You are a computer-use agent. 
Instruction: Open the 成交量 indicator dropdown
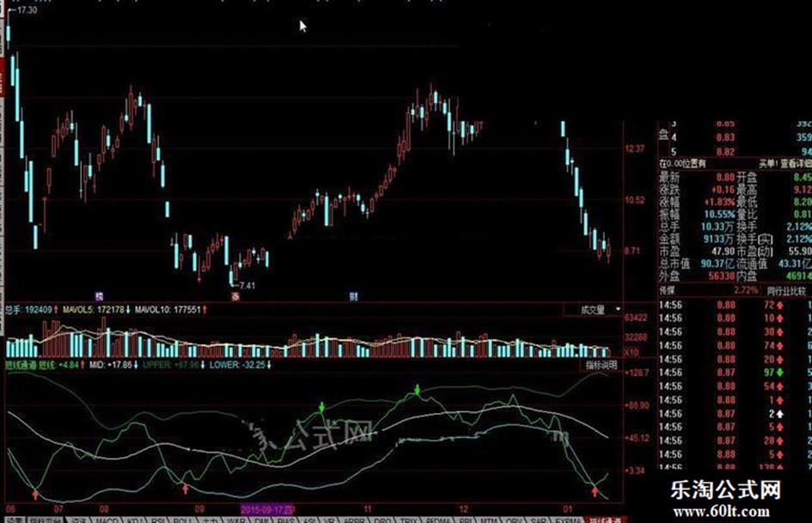[x=592, y=310]
